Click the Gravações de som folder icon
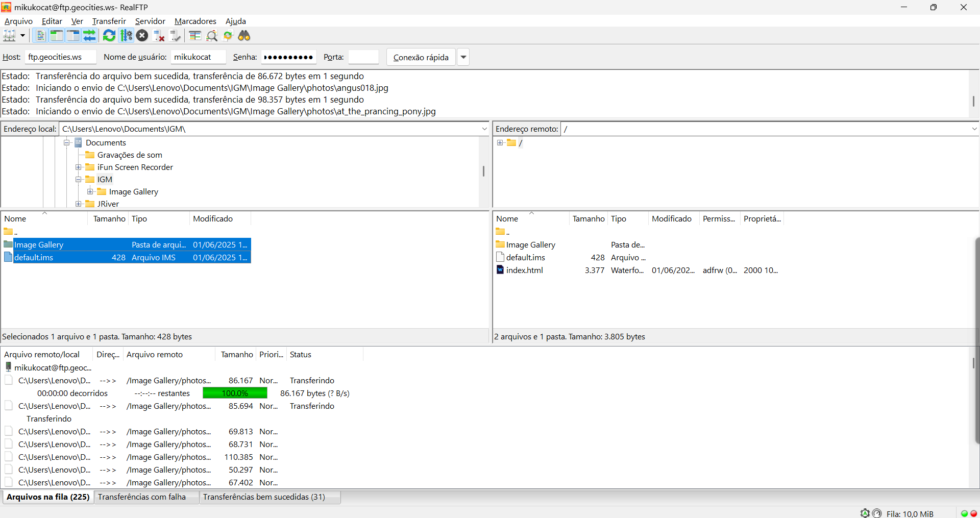Screen dimensions: 980x518 point(90,155)
